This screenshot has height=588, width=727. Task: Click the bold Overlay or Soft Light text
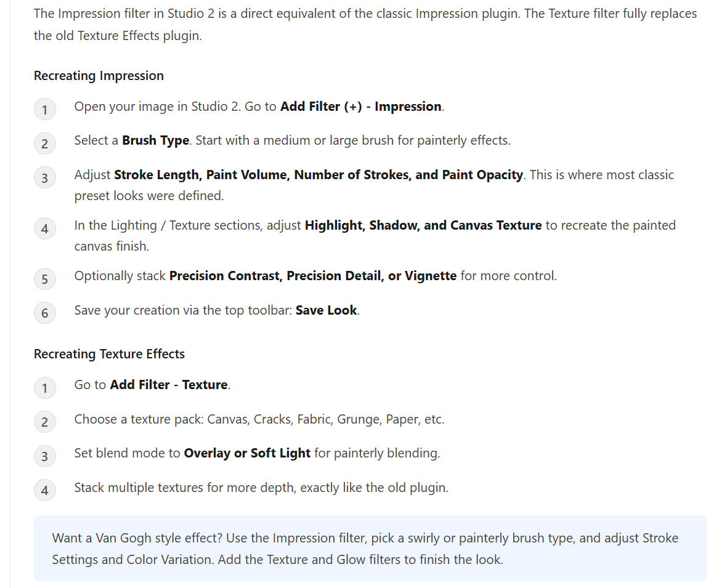point(247,453)
